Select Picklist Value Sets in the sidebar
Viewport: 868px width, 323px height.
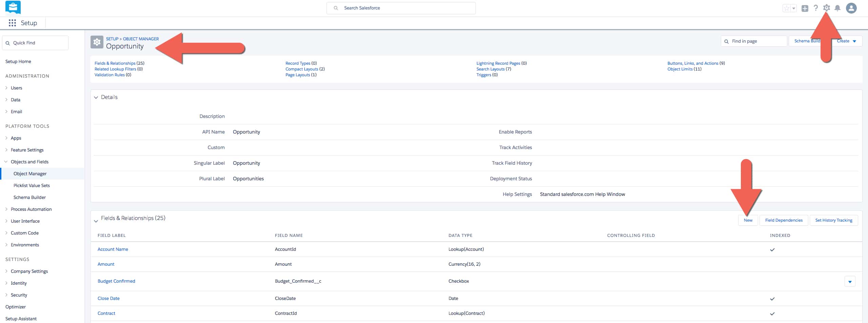(x=32, y=185)
